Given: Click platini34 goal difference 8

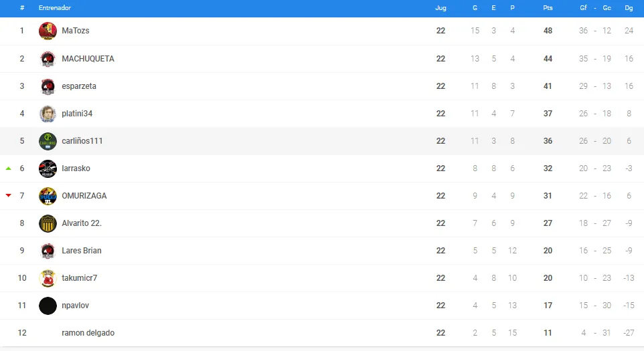Looking at the screenshot, I should [x=629, y=114].
